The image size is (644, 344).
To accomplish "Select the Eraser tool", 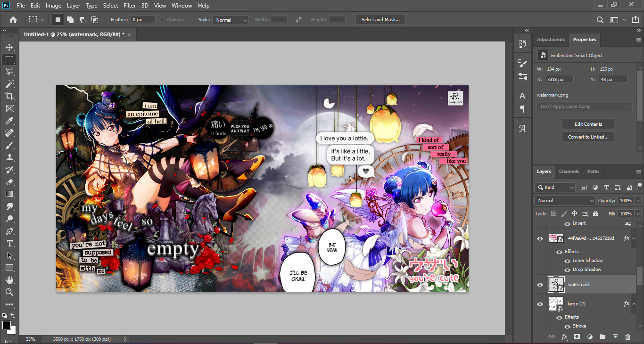I will pyautogui.click(x=9, y=182).
